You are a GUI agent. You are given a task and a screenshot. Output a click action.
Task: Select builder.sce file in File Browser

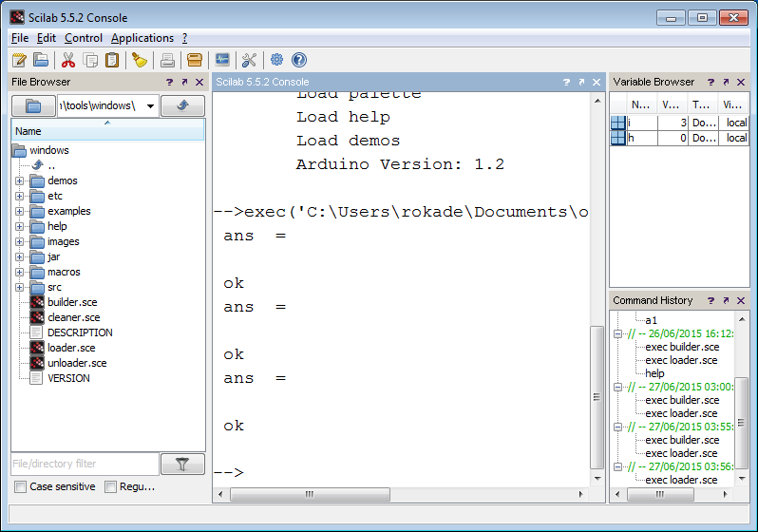point(72,302)
